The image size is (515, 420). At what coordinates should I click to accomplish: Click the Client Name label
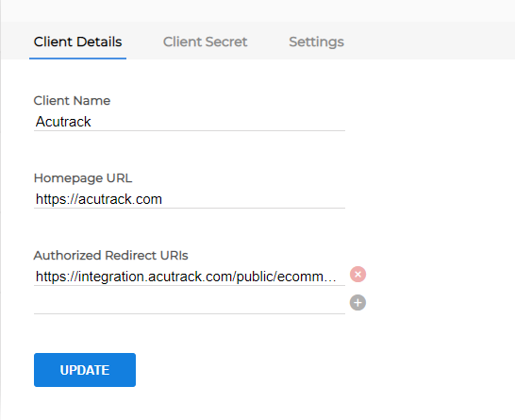[x=72, y=101]
